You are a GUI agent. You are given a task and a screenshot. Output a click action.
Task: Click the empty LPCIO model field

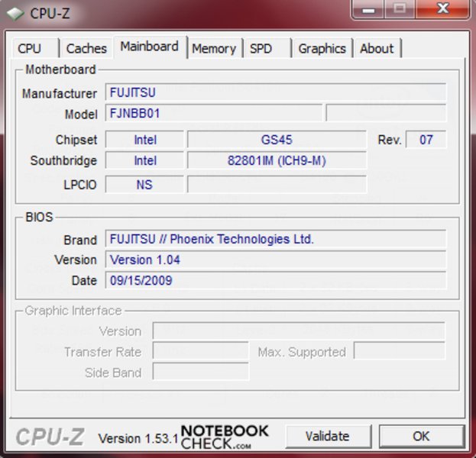(x=277, y=185)
